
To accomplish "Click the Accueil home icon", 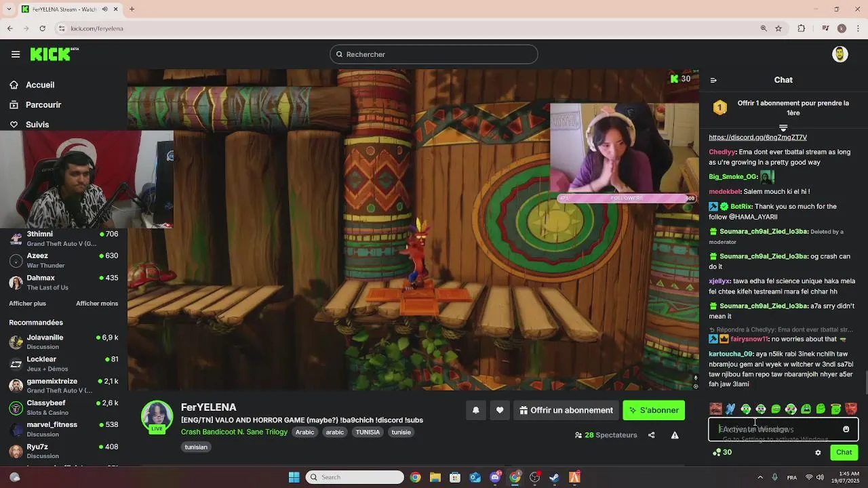I will tap(14, 85).
